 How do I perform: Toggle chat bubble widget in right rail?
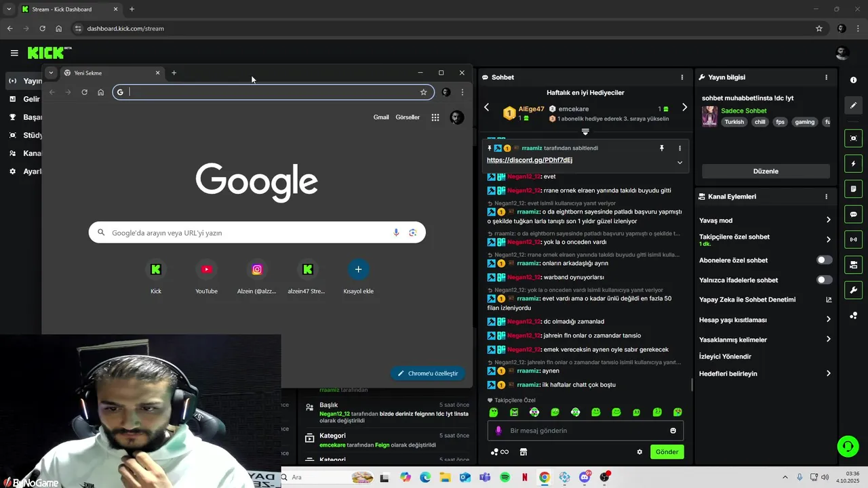(x=853, y=214)
